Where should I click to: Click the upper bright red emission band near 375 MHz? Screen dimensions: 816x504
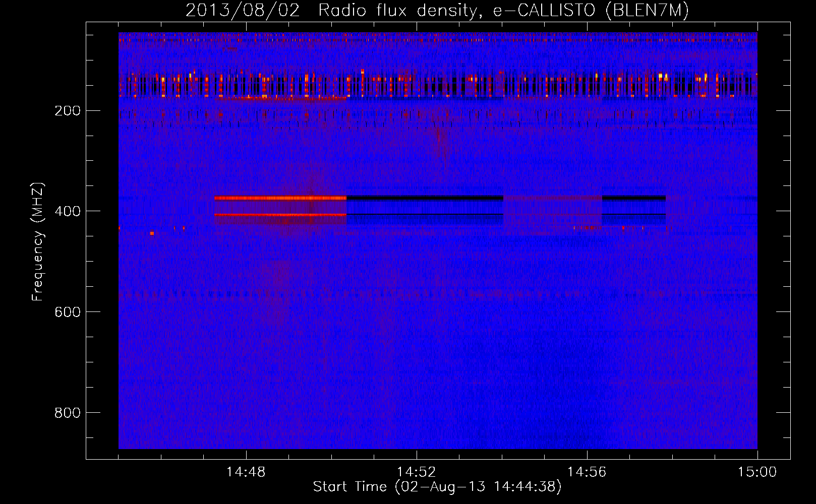[x=280, y=198]
